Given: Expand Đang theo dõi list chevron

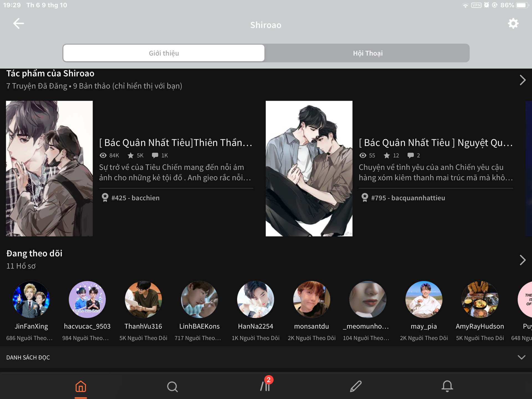Looking at the screenshot, I should 523,260.
